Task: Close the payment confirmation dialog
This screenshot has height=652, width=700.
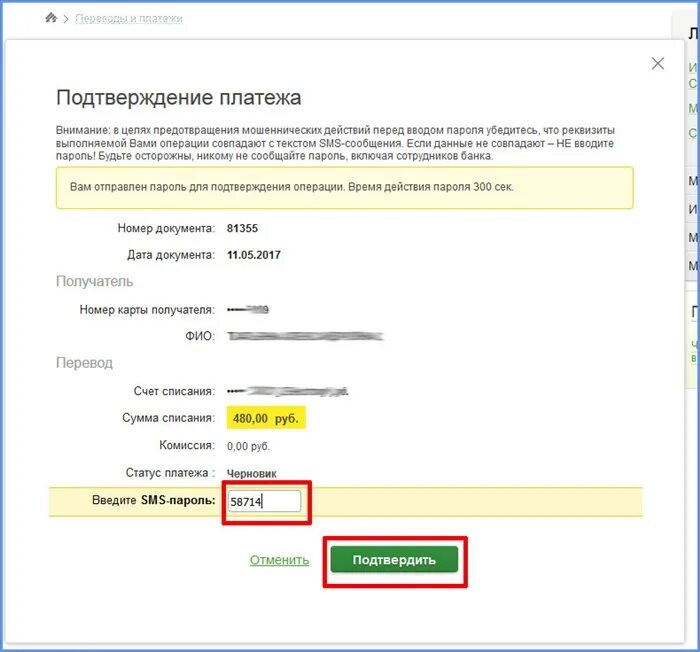Action: [x=658, y=63]
